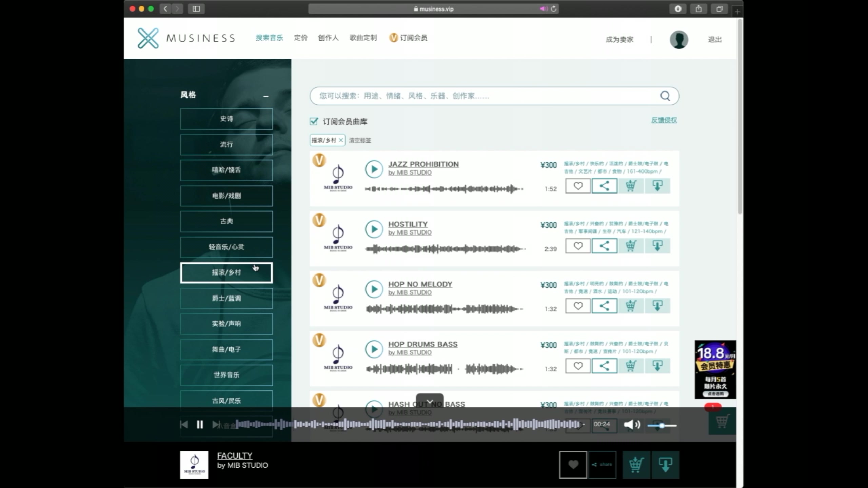Image resolution: width=868 pixels, height=488 pixels.
Task: Mute the player volume speaker icon
Action: 632,424
